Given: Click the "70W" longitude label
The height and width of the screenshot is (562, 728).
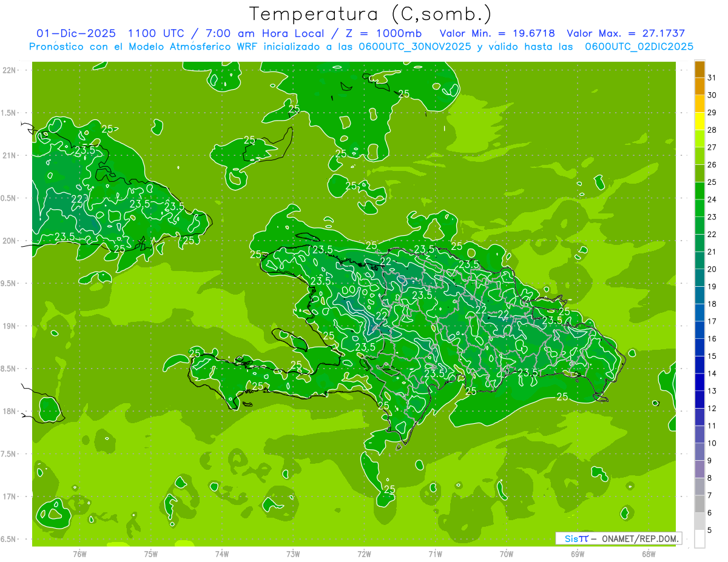Looking at the screenshot, I should coord(506,554).
